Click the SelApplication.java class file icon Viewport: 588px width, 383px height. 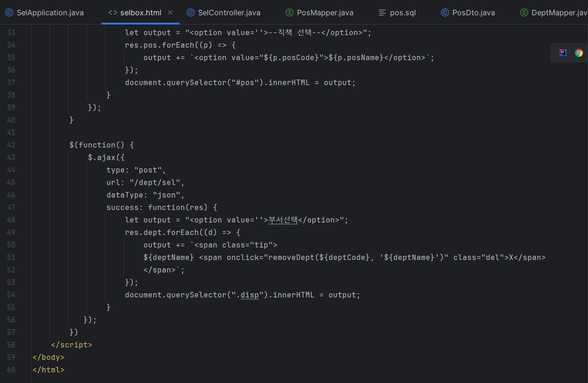9,12
